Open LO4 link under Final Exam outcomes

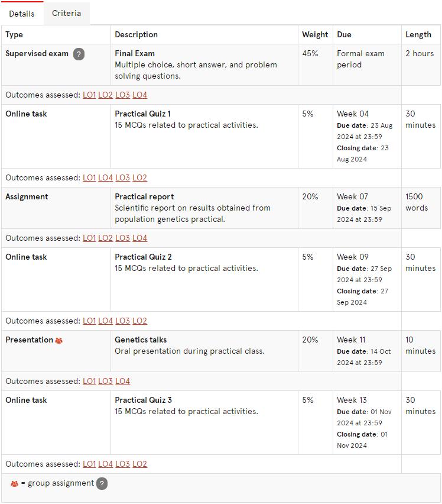coord(139,95)
